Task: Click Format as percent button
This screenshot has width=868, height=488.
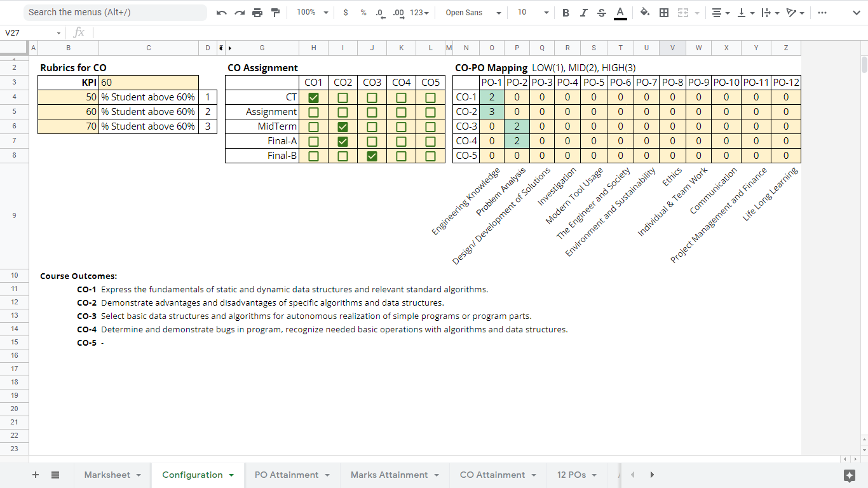Action: tap(363, 13)
